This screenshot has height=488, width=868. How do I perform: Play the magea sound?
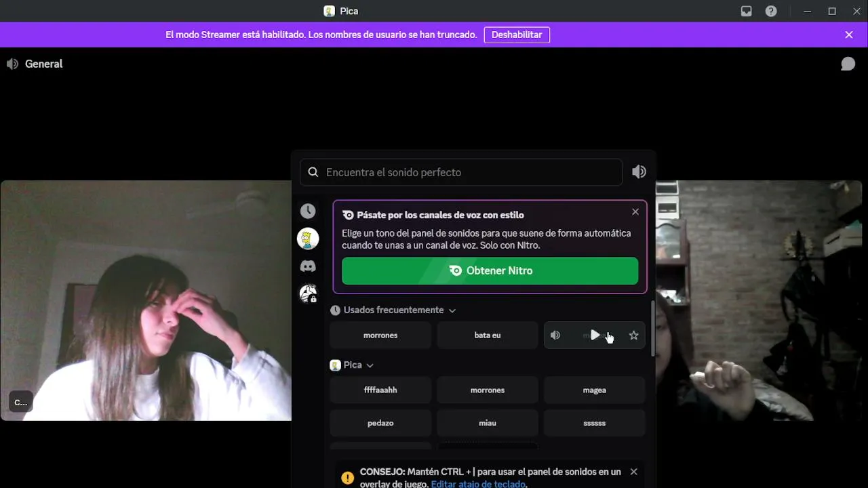click(x=595, y=390)
